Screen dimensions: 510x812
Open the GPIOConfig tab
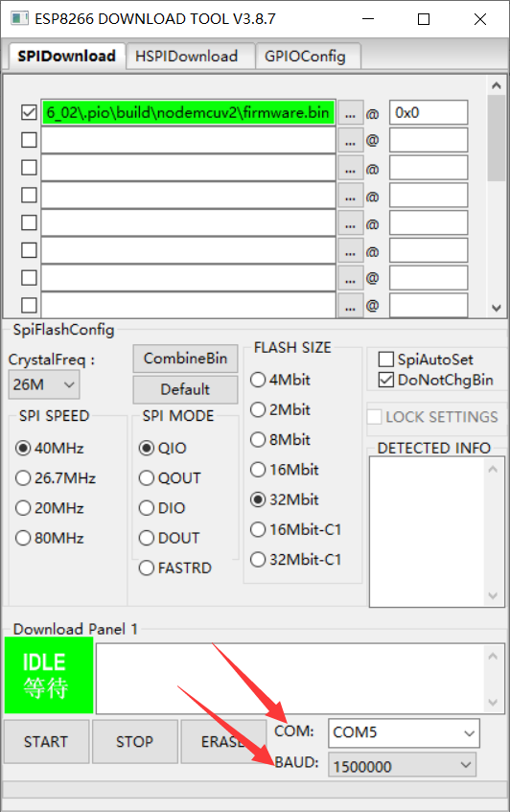tap(305, 56)
